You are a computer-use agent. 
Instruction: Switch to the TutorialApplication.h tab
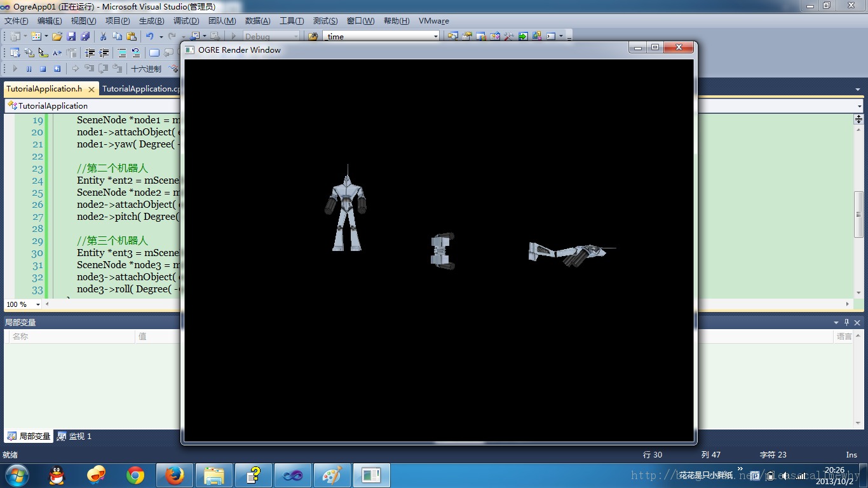[x=44, y=89]
